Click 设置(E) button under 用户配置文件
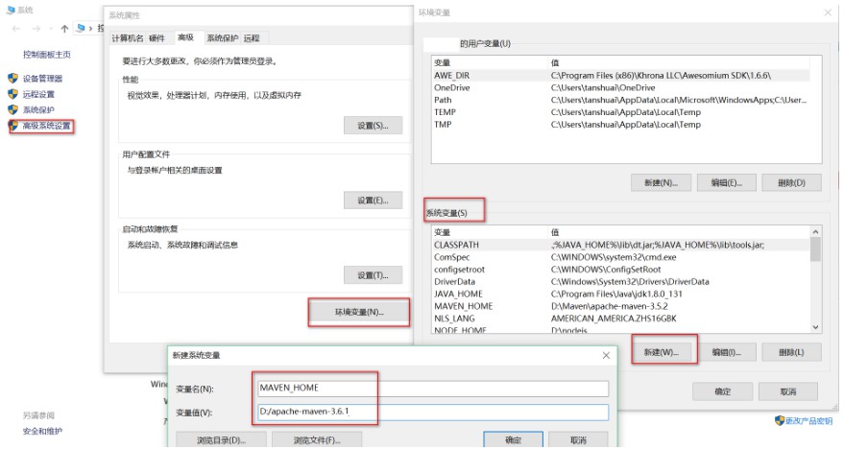This screenshot has height=449, width=868. coord(374,201)
